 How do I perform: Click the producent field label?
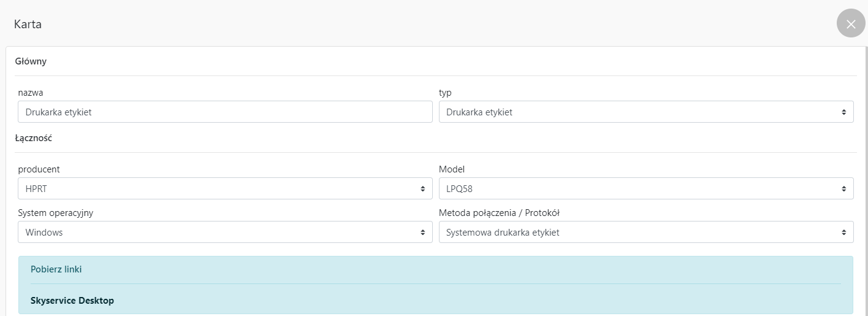coord(39,169)
